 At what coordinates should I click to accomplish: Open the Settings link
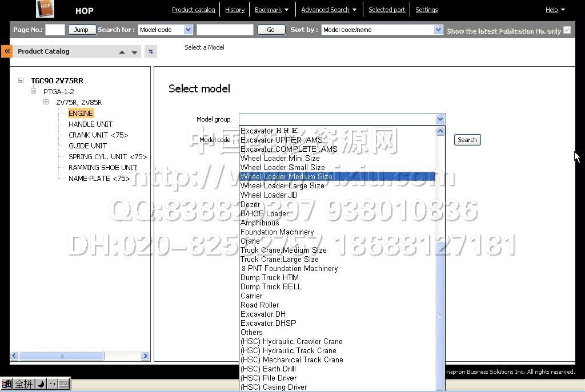[426, 10]
